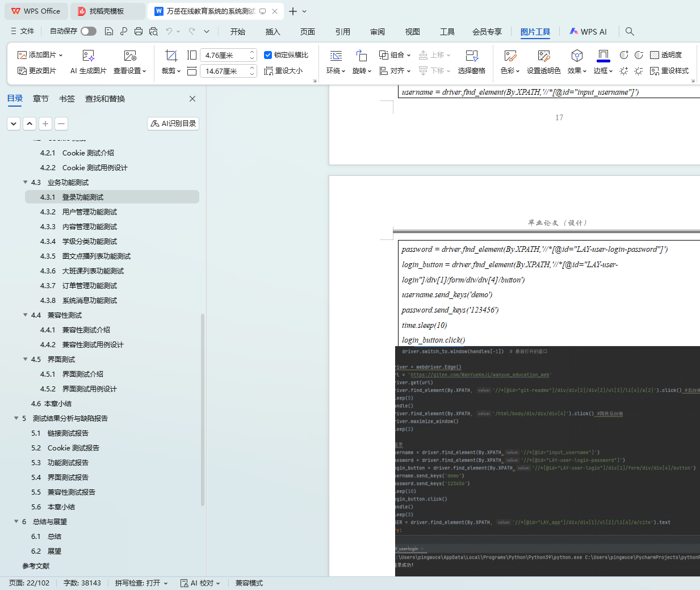
Task: Open the 环绕 wrap text dropdown
Action: 336,71
